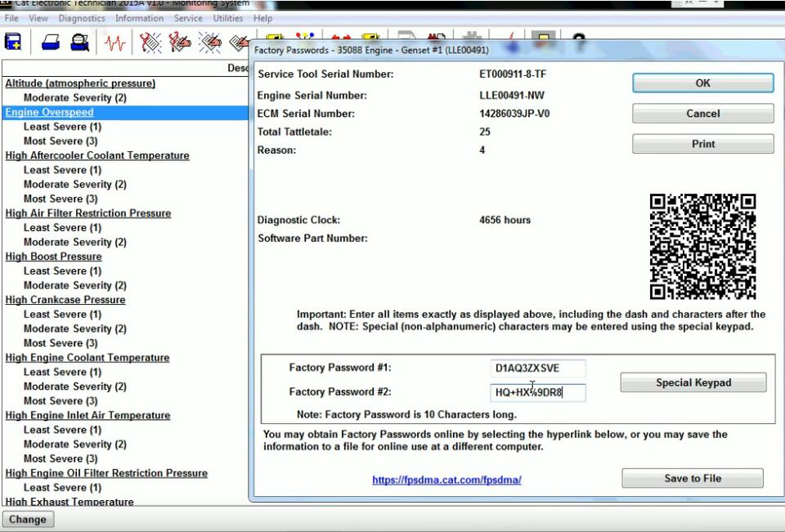Click the QR code image
Image resolution: width=785 pixels, height=532 pixels.
(702, 246)
